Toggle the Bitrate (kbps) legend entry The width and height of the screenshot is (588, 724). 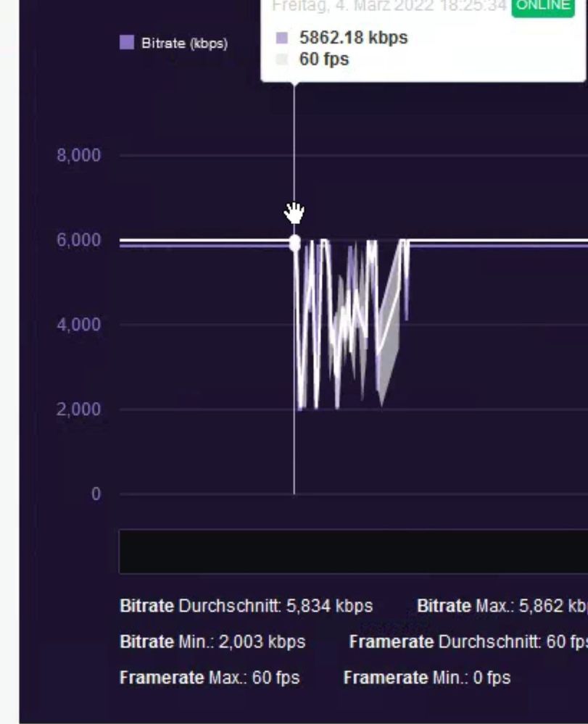[174, 43]
